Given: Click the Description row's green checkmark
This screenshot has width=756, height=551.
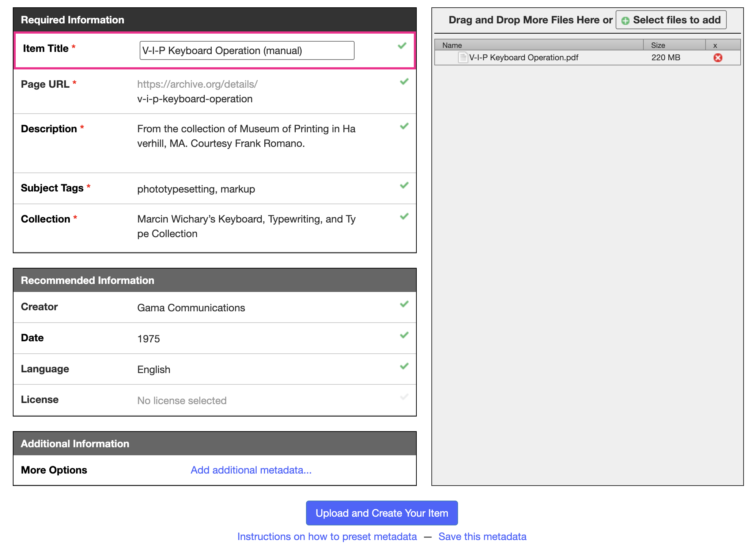Looking at the screenshot, I should point(404,126).
